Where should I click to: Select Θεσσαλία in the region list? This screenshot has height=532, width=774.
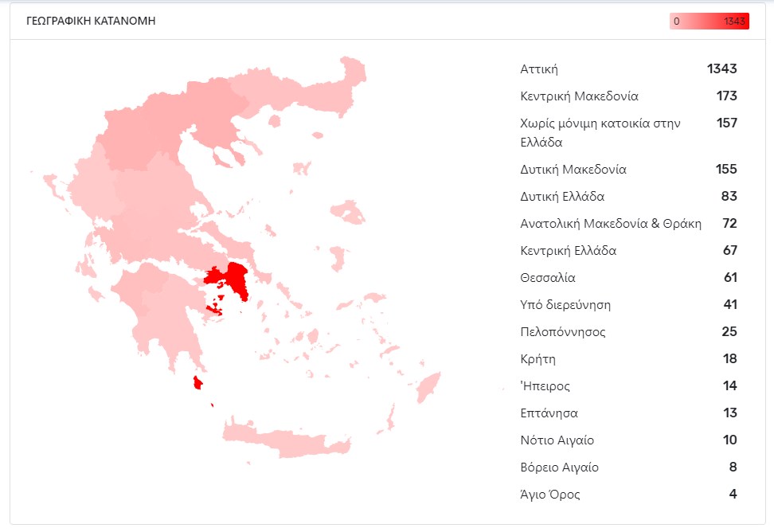tap(547, 278)
